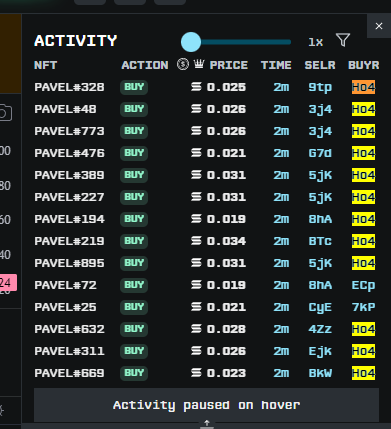Click the camera icon at left edge
391x429 pixels.
[5, 113]
